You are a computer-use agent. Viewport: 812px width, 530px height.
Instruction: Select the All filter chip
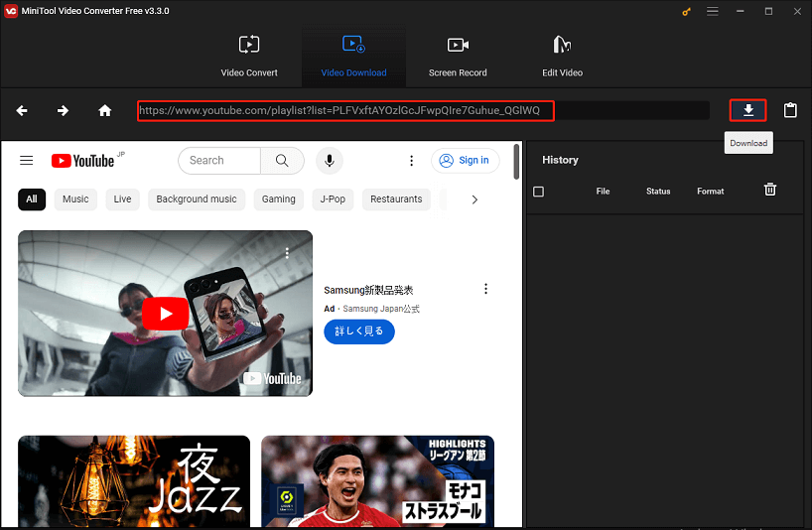32,199
